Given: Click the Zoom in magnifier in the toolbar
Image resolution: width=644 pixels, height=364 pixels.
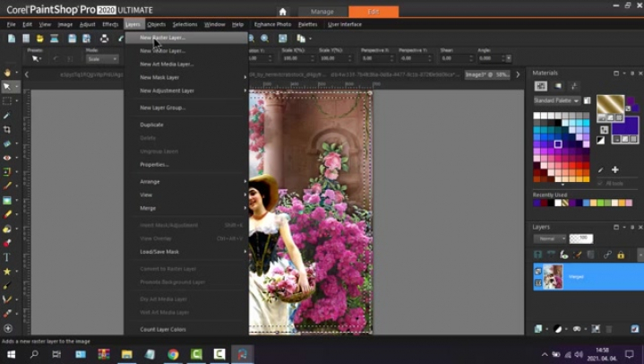Looking at the screenshot, I should click(x=265, y=39).
